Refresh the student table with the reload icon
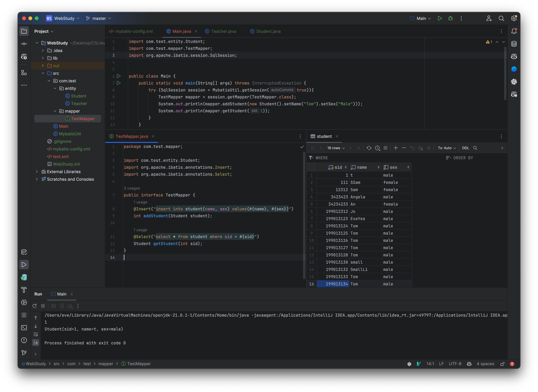The image size is (538, 392). pos(369,148)
